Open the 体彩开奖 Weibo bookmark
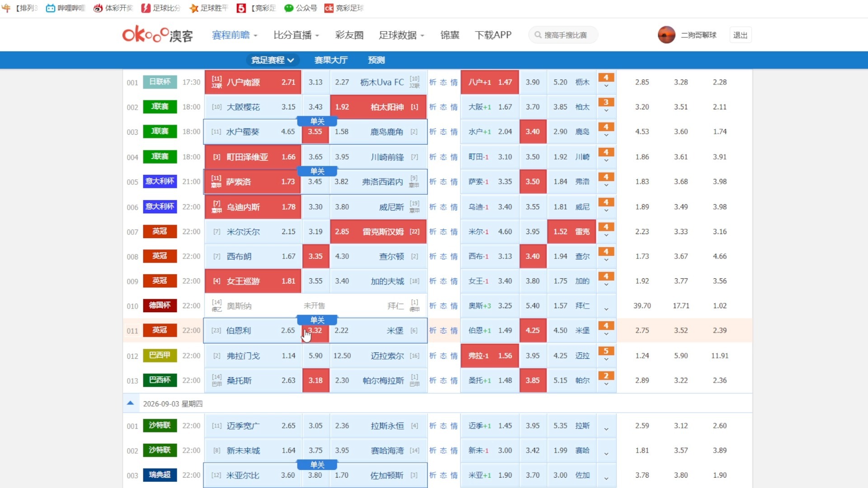The height and width of the screenshot is (488, 868). point(113,8)
